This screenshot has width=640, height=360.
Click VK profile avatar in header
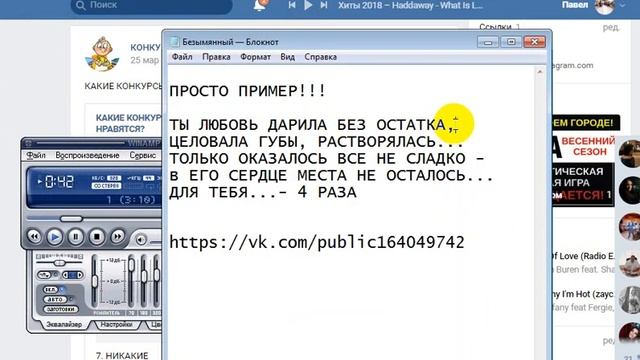coord(605,5)
